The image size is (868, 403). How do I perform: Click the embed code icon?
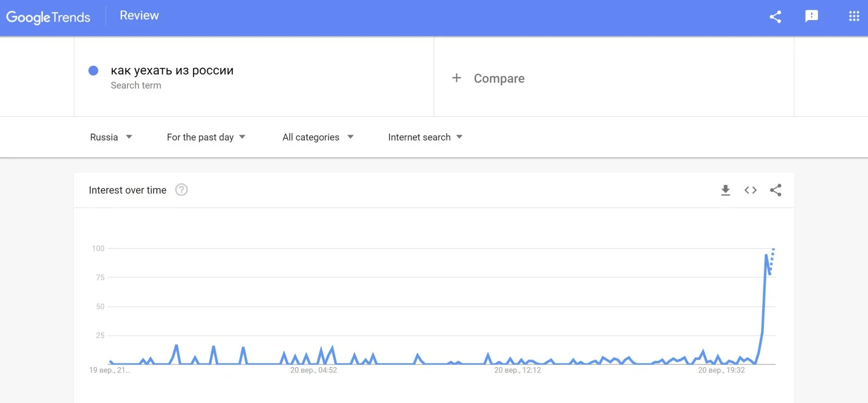point(750,190)
